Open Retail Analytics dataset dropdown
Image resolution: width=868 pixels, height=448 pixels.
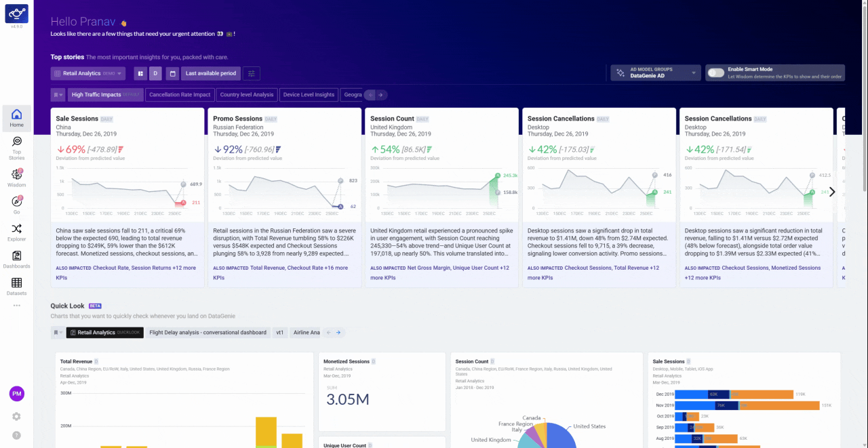pyautogui.click(x=88, y=73)
